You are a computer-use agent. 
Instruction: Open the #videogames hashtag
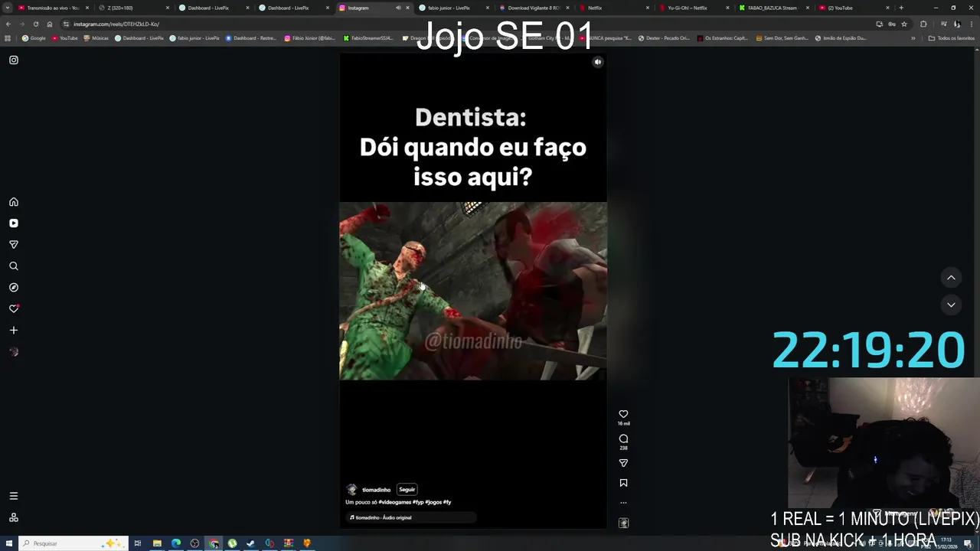coord(395,503)
